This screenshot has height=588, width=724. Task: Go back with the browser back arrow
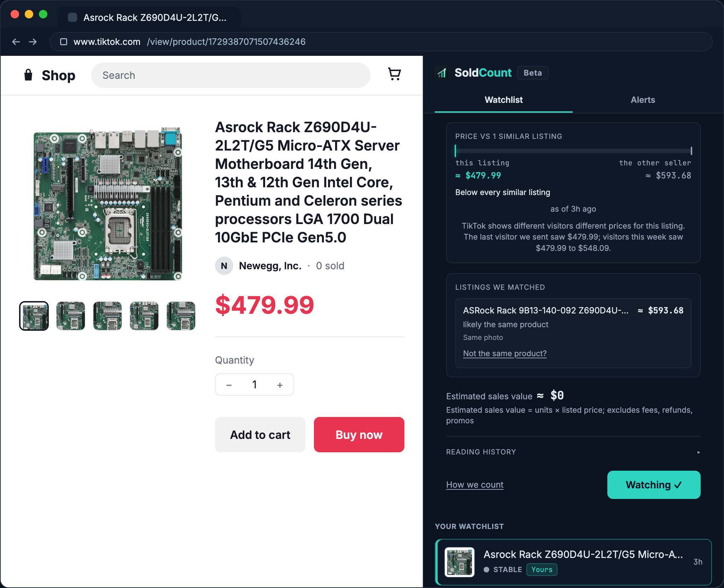[x=16, y=42]
